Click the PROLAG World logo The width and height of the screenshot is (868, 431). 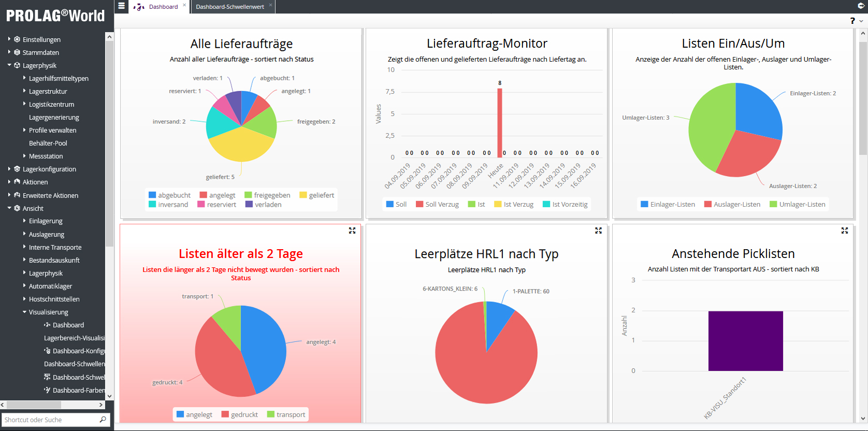[x=55, y=16]
